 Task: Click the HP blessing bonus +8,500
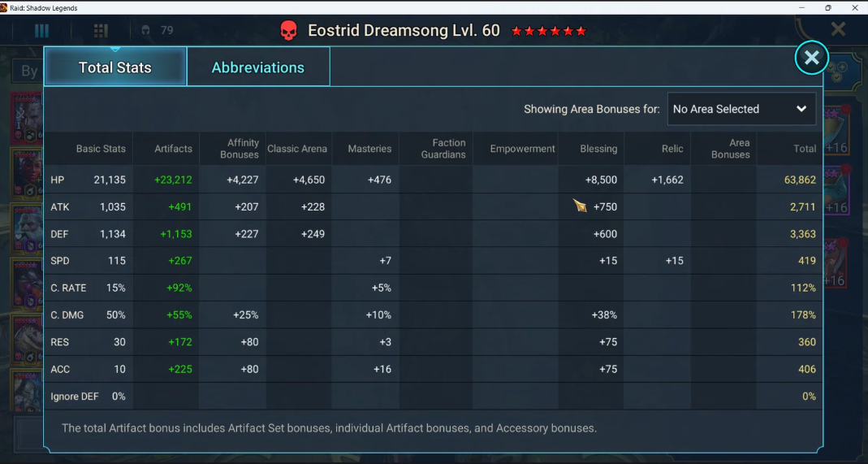click(x=601, y=180)
